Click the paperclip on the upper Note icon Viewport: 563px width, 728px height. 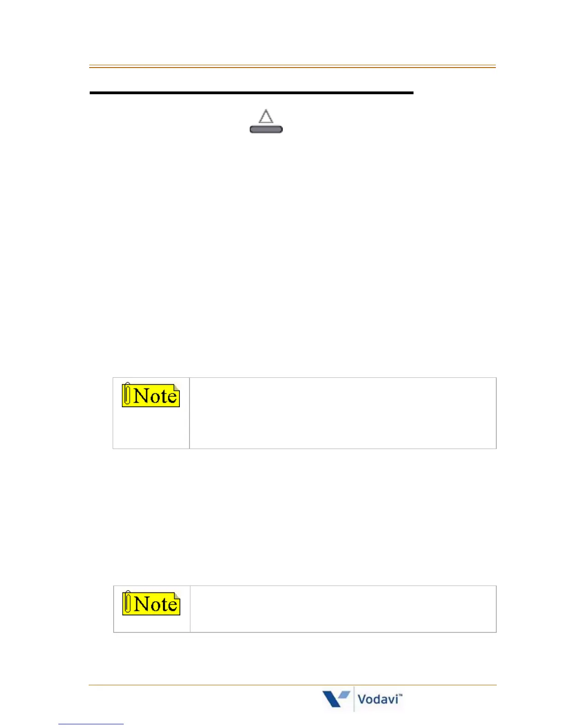(x=127, y=394)
